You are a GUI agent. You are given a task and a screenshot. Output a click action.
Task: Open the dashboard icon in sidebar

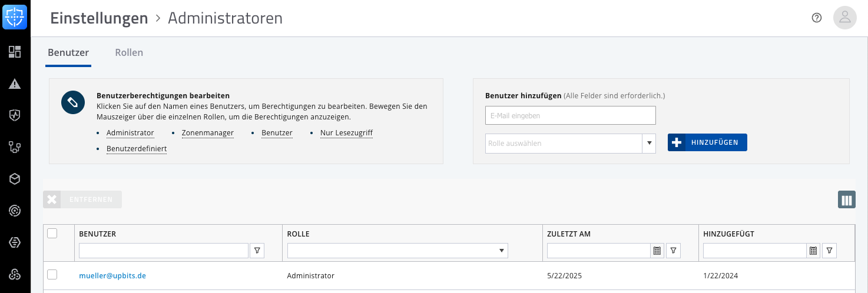point(15,52)
